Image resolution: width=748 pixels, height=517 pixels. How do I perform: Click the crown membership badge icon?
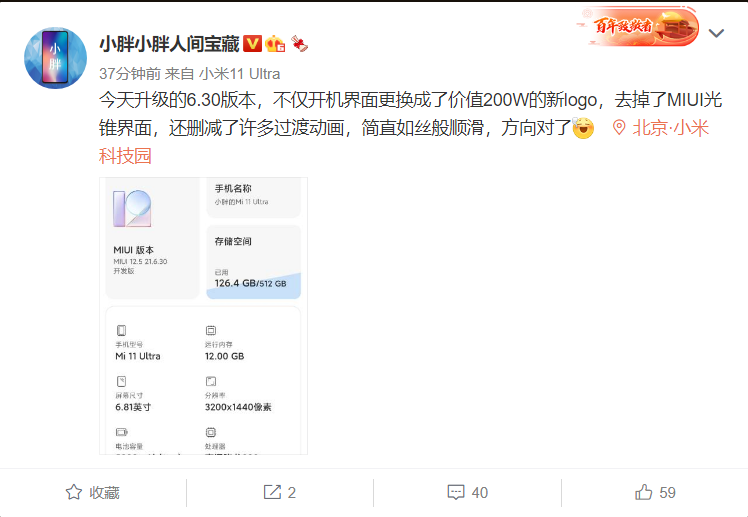pos(275,44)
